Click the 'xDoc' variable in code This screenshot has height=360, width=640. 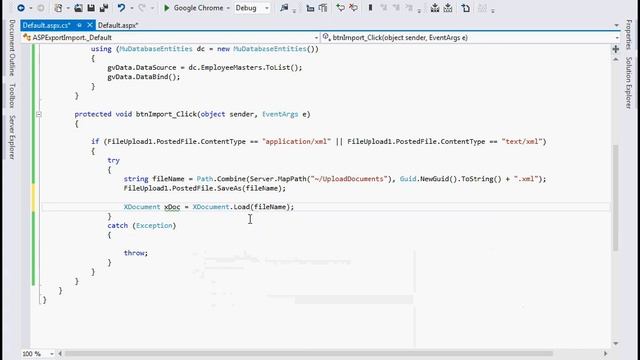(172, 207)
